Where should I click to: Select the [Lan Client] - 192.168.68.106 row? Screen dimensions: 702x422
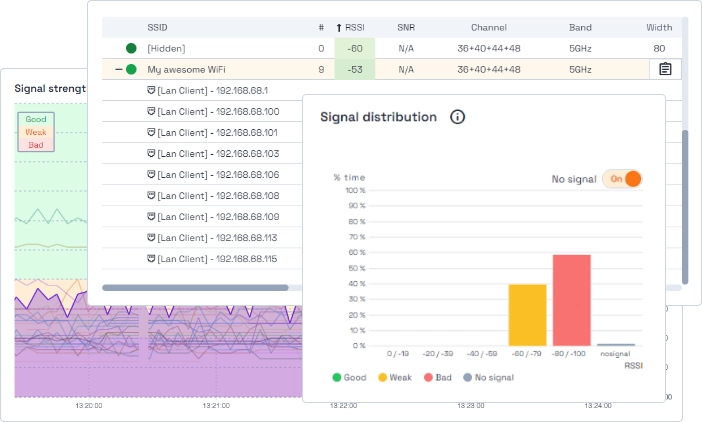(214, 175)
